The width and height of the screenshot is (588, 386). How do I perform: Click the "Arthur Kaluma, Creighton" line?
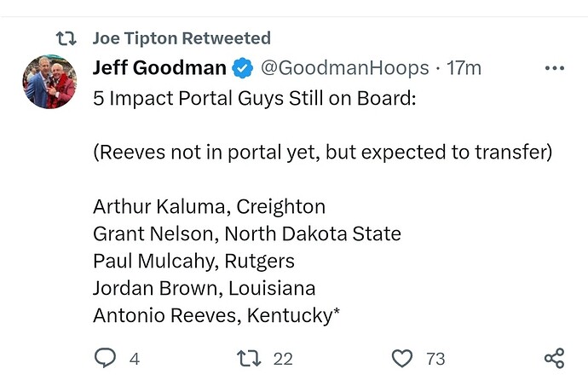coord(209,206)
